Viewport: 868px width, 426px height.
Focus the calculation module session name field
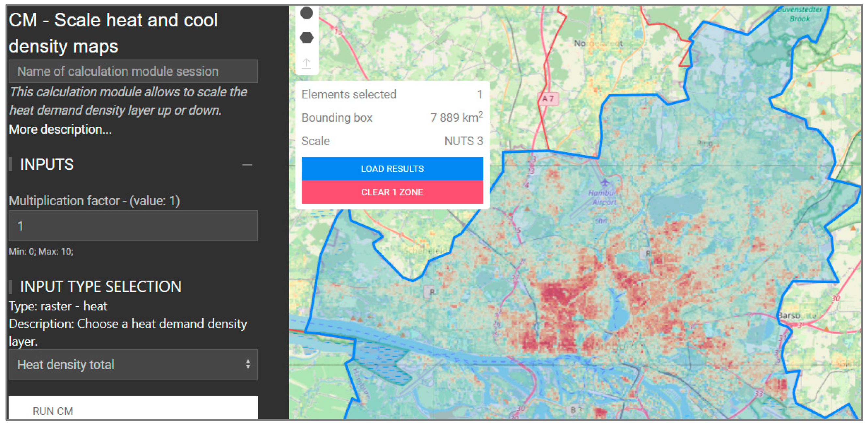pyautogui.click(x=133, y=71)
